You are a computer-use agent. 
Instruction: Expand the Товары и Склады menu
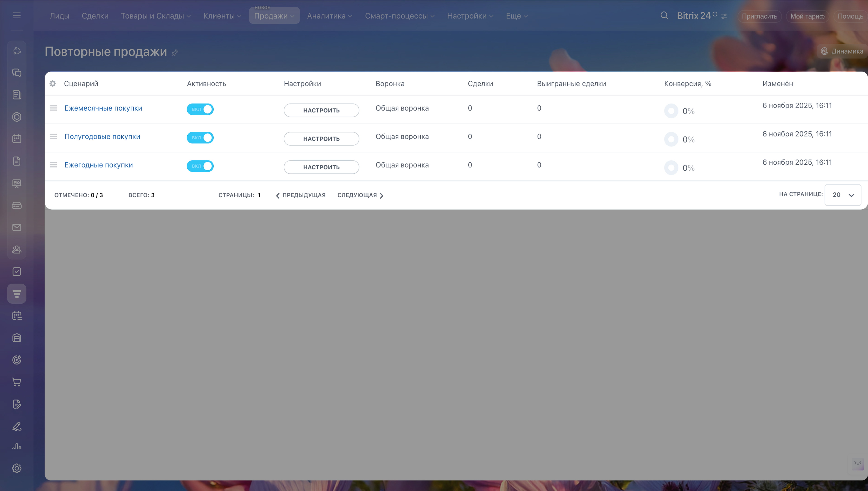(156, 16)
